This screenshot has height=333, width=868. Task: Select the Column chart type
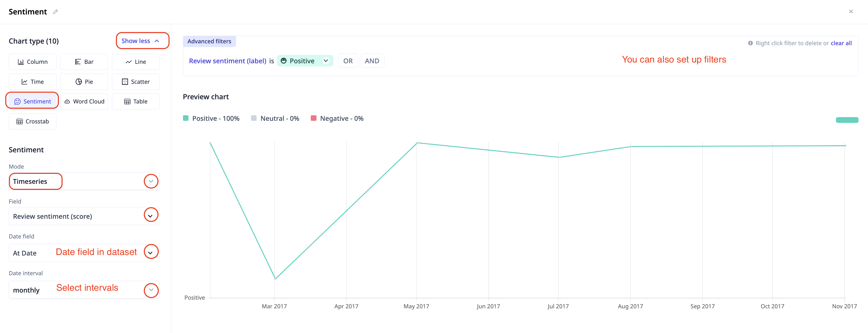click(33, 62)
